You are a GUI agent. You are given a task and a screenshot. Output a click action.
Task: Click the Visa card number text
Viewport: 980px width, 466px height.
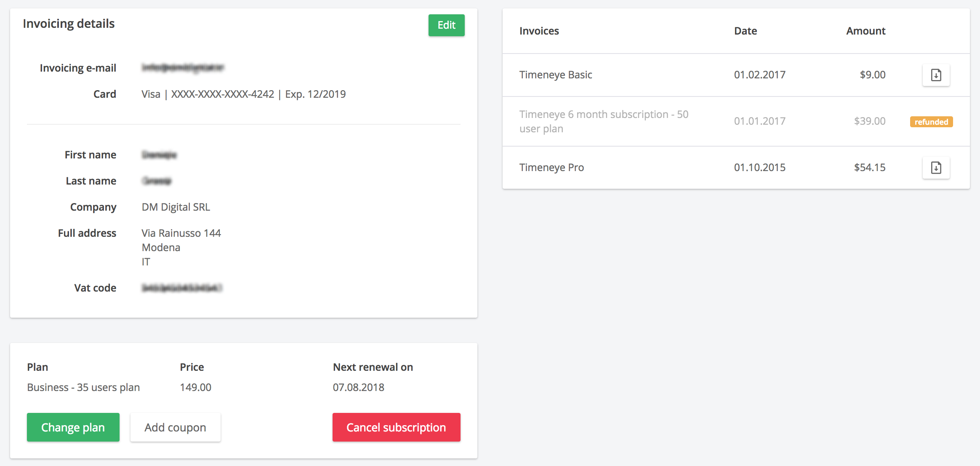click(x=243, y=94)
